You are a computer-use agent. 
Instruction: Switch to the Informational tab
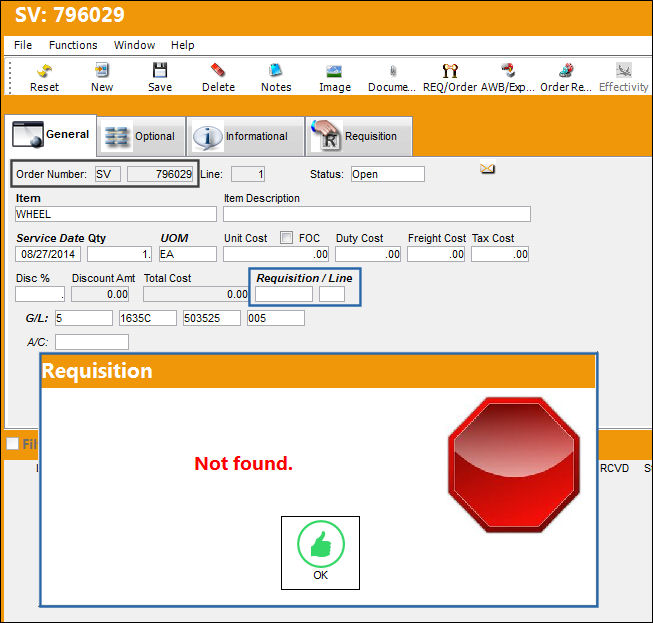[245, 137]
